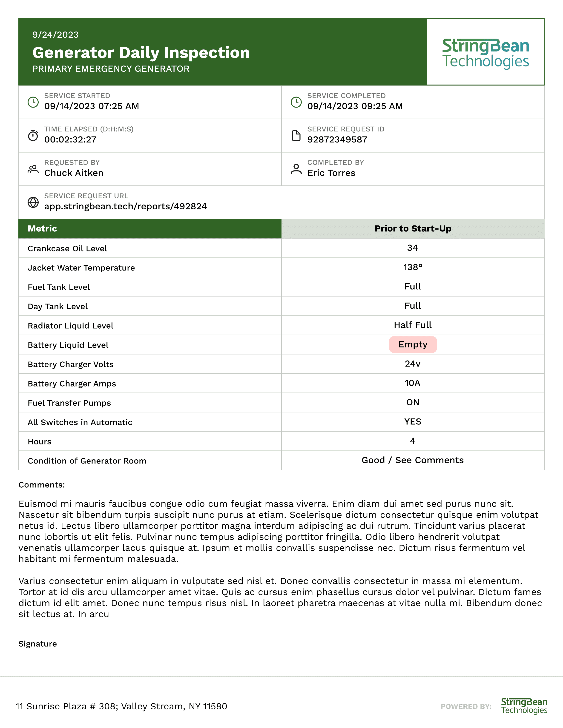Click the footer StringBean Technologies logo
The image size is (563, 728).
524,706
